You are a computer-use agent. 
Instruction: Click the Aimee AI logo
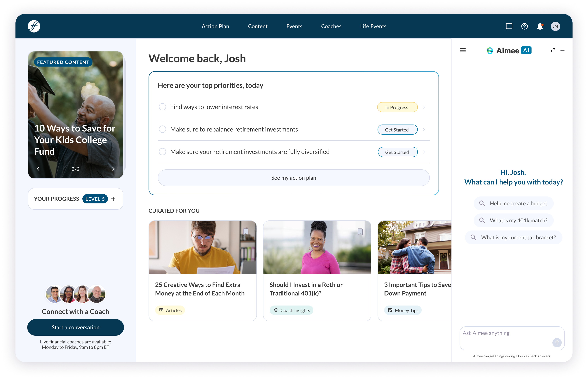509,50
